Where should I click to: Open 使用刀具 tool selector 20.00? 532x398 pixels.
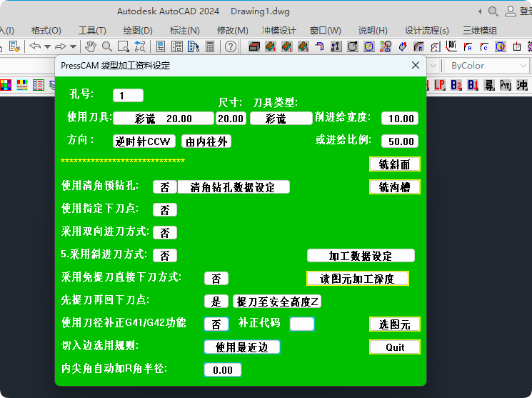tap(164, 119)
